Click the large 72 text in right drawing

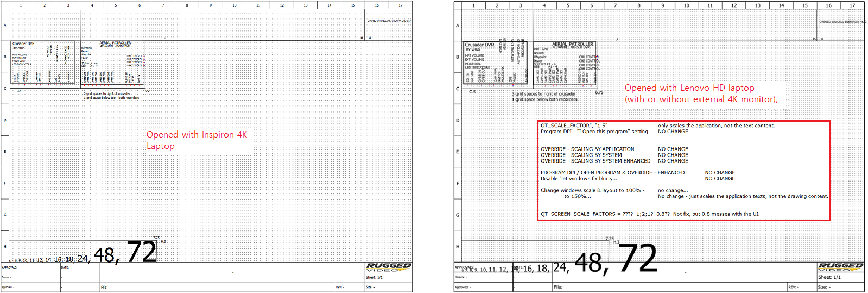(637, 259)
